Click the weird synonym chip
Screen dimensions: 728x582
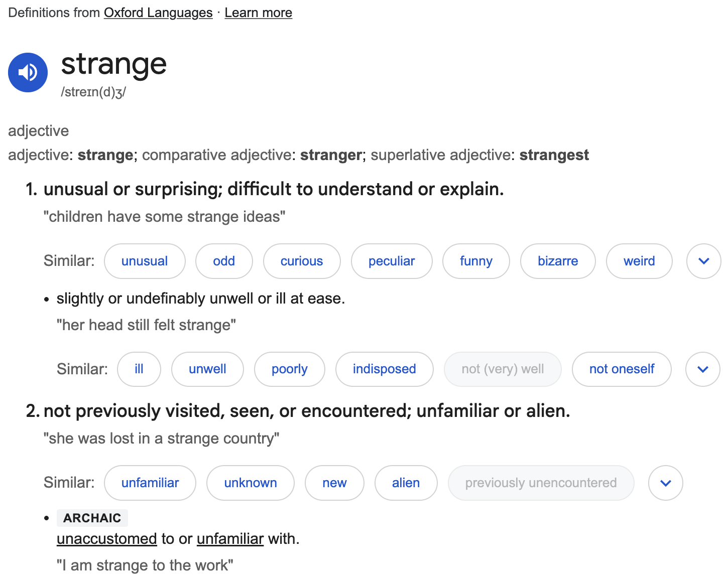[639, 261]
